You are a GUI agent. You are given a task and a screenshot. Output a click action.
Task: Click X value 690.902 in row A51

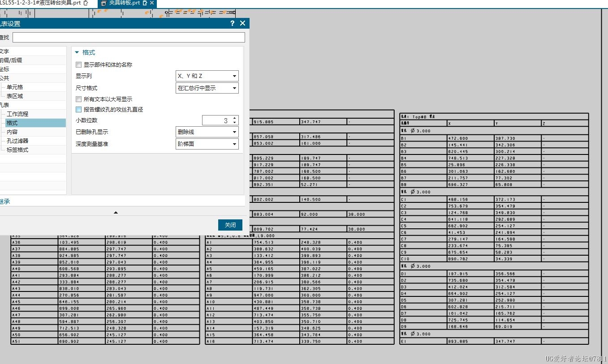69,341
